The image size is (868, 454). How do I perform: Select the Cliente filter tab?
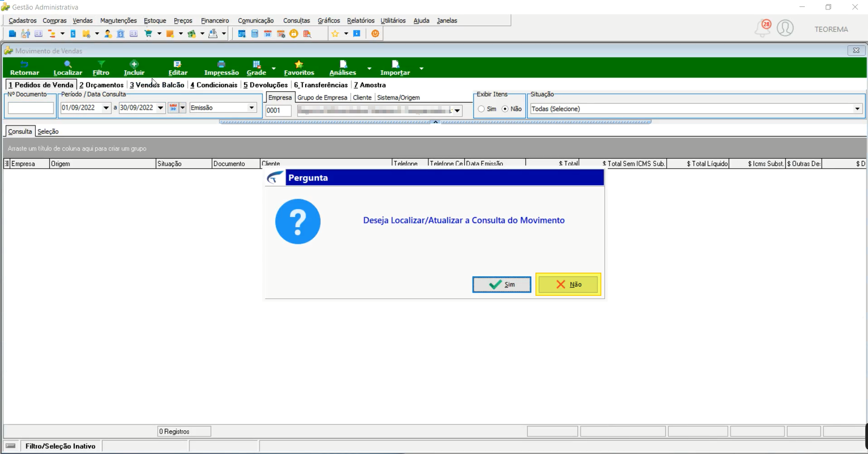tap(362, 98)
